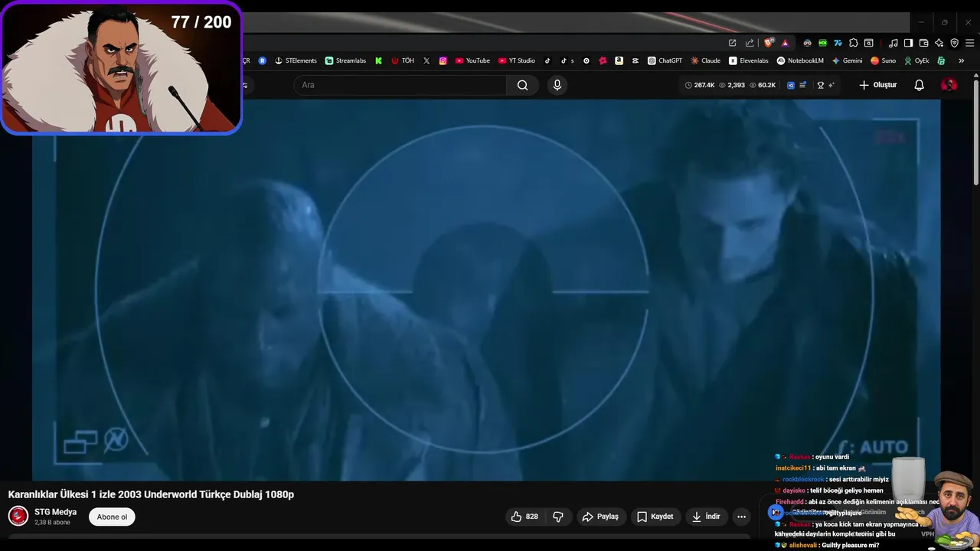Click chat message by inatcikeci11
The image size is (980, 551).
pos(820,468)
